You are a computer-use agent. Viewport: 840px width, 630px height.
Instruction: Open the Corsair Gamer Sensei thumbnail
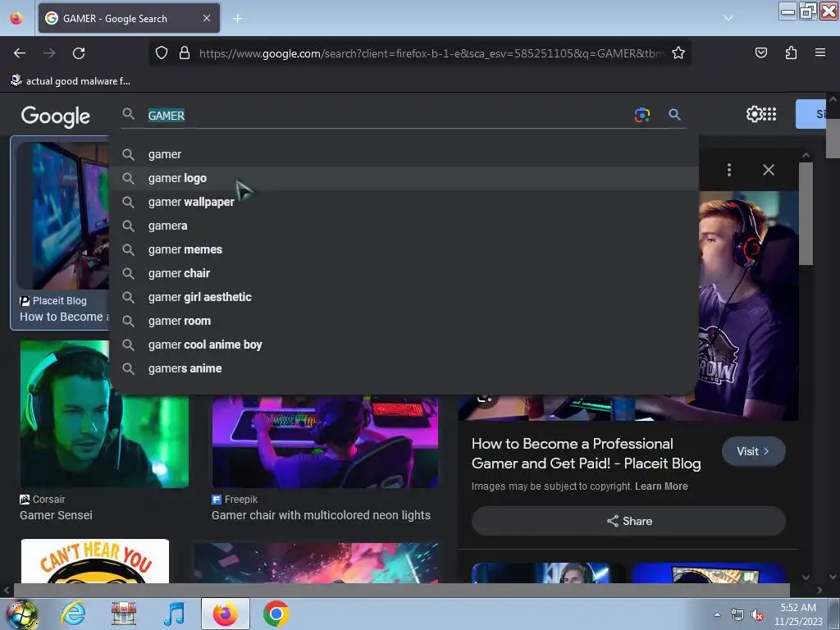click(104, 414)
